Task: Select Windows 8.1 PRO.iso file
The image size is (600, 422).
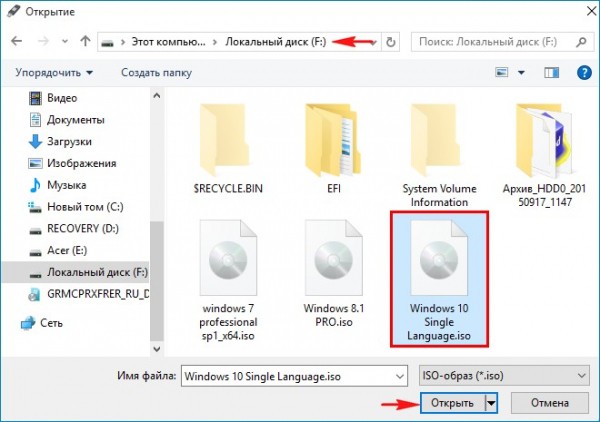Action: [x=334, y=274]
